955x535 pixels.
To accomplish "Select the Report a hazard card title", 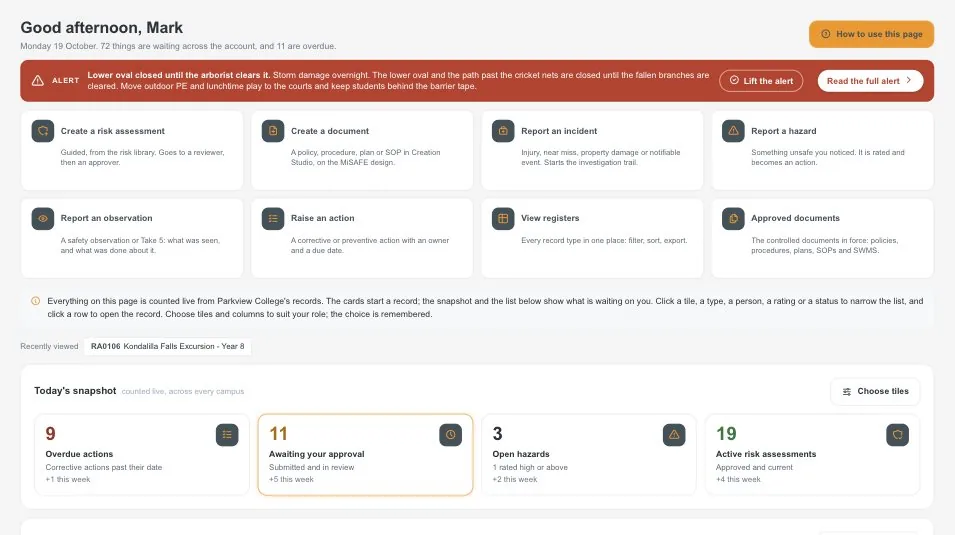I will coord(784,131).
